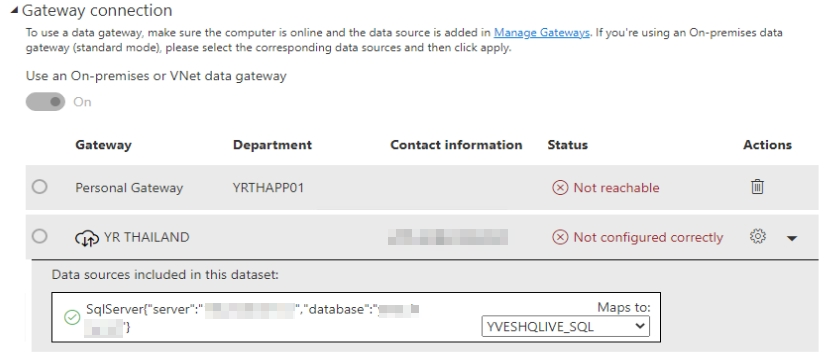Click the Gateway column header
Viewport: 830px width, 360px height.
[103, 145]
